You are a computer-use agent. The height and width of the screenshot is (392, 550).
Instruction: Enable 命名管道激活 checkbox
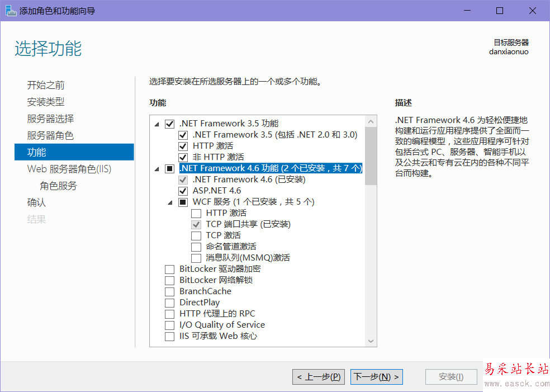coord(196,247)
